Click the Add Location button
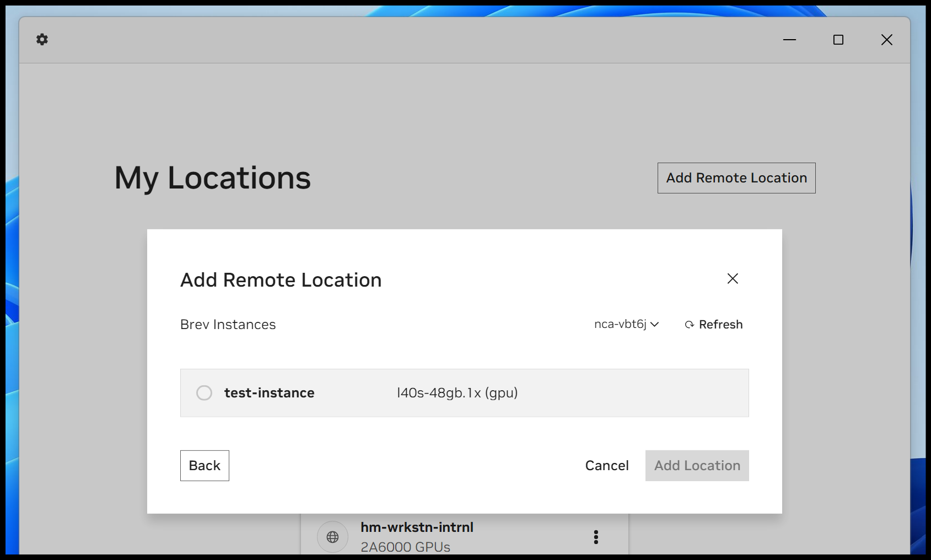The height and width of the screenshot is (560, 931). 697,466
